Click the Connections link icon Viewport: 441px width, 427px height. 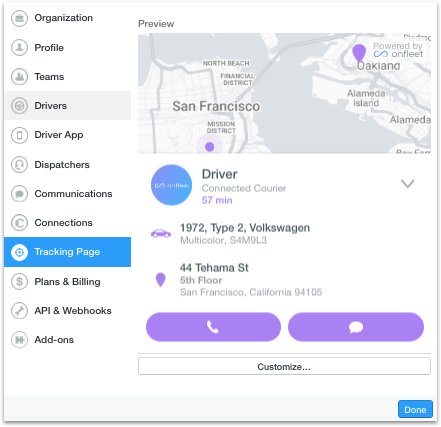click(x=19, y=223)
